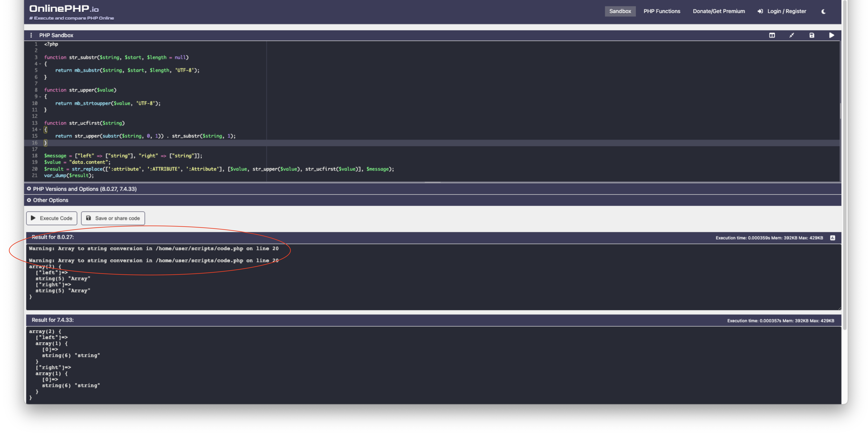Open the Sandbox tab
This screenshot has height=436, width=868.
(x=620, y=11)
